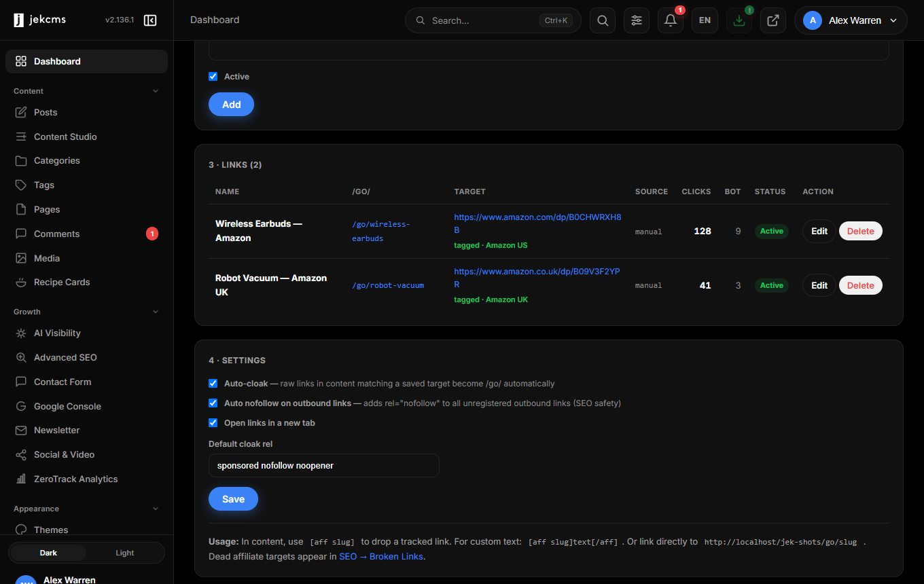Image resolution: width=924 pixels, height=584 pixels.
Task: Click the download updates icon
Action: click(739, 20)
